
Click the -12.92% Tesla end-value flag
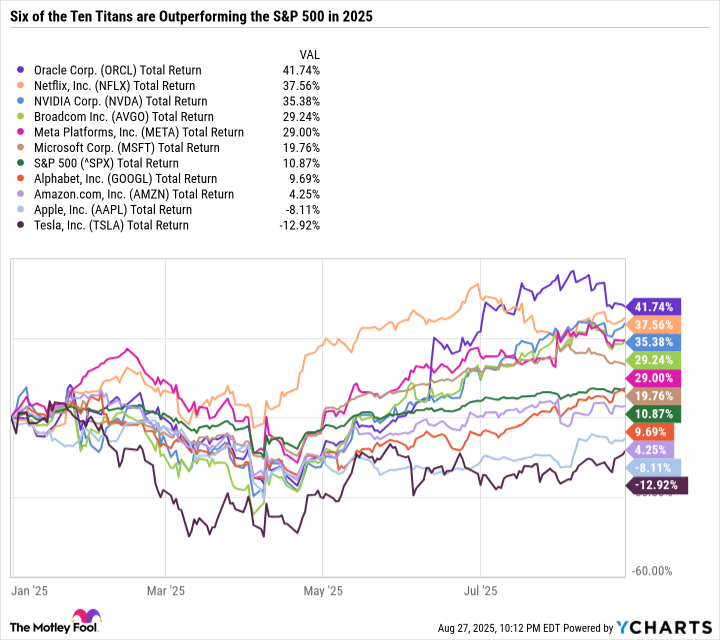tap(656, 485)
